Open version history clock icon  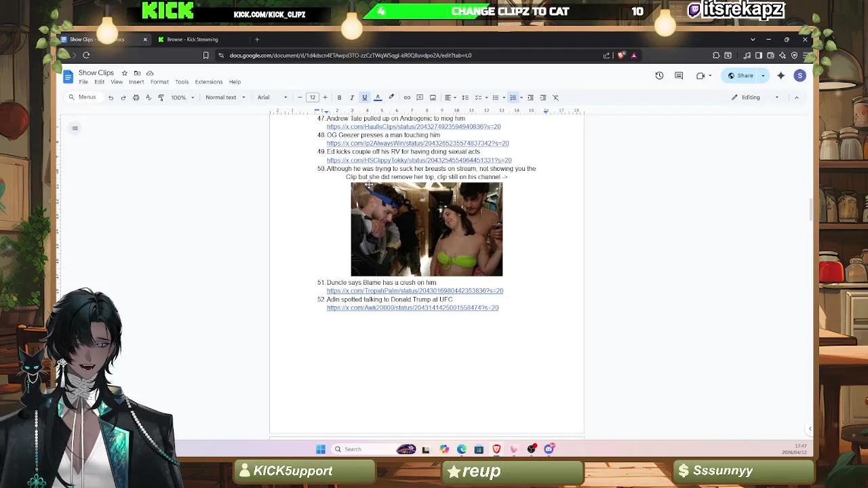pos(659,76)
